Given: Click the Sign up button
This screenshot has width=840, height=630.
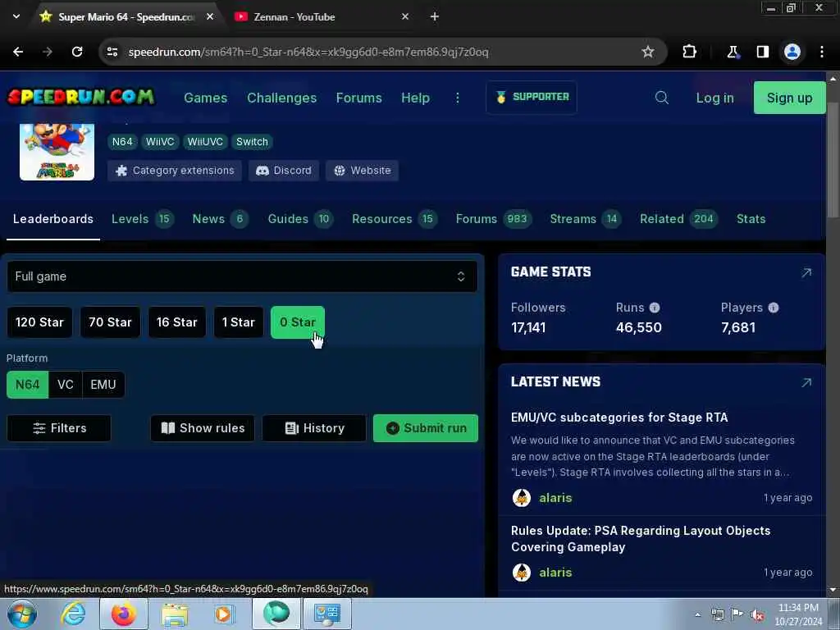Looking at the screenshot, I should click(789, 98).
